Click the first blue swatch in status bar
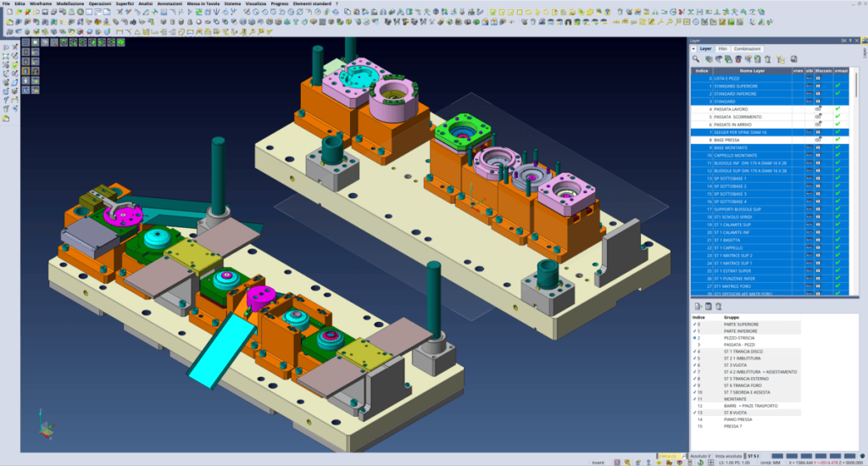The image size is (868, 466). (x=777, y=454)
